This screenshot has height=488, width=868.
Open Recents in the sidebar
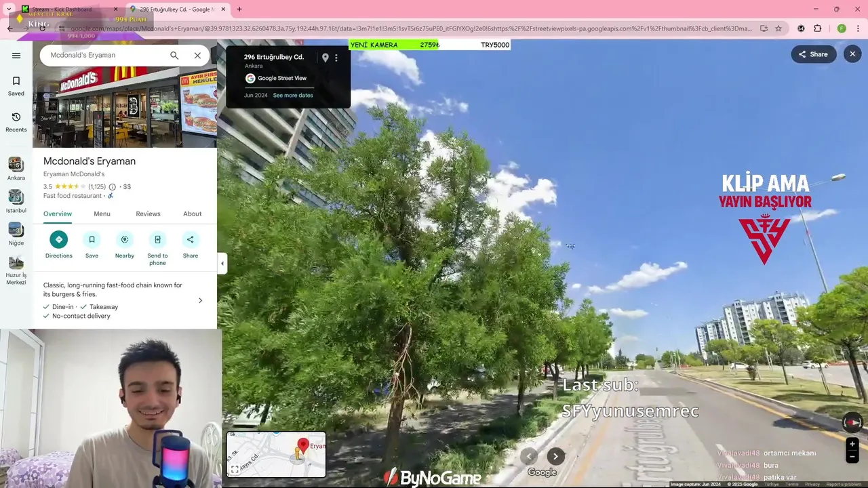(x=16, y=122)
